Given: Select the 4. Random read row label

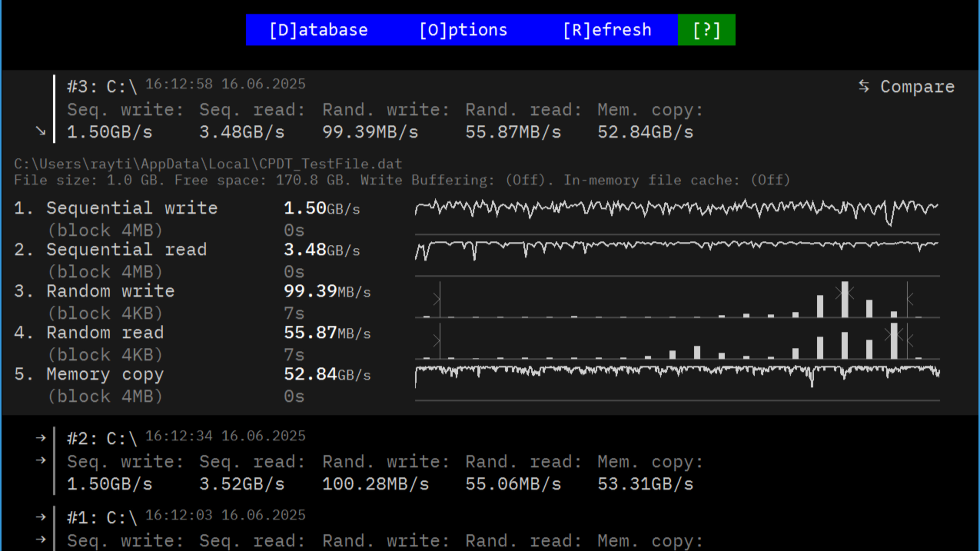Looking at the screenshot, I should point(89,333).
